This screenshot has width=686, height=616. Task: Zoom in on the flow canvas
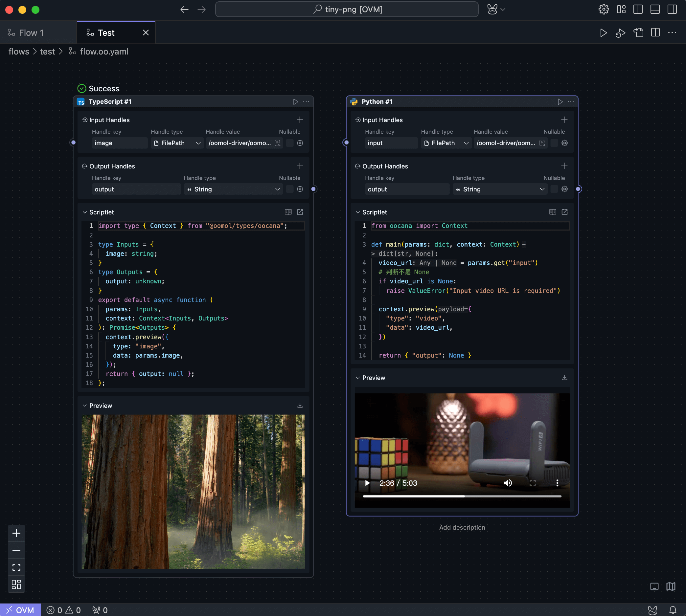[16, 533]
